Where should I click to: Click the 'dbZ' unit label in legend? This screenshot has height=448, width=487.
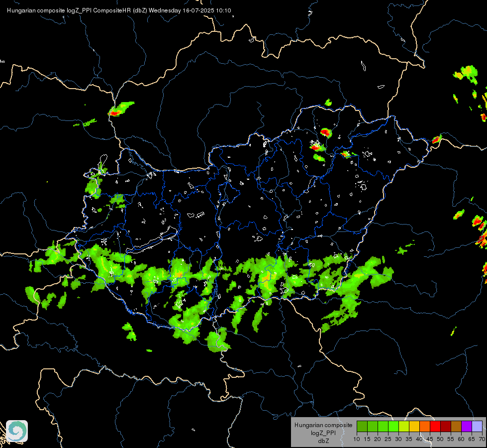click(x=323, y=441)
